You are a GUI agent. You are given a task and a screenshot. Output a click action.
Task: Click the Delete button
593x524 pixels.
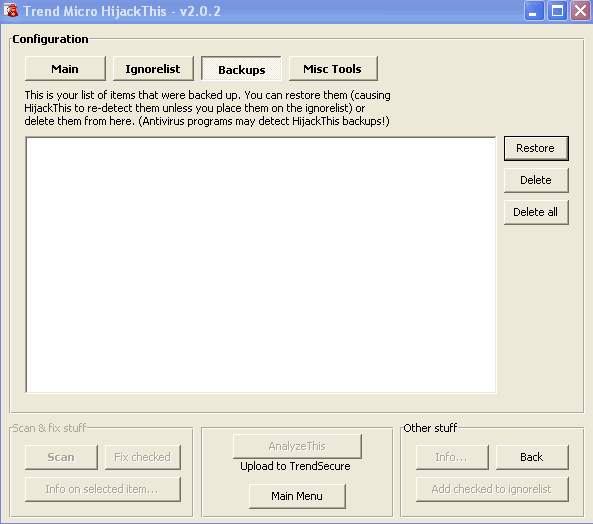tap(536, 180)
